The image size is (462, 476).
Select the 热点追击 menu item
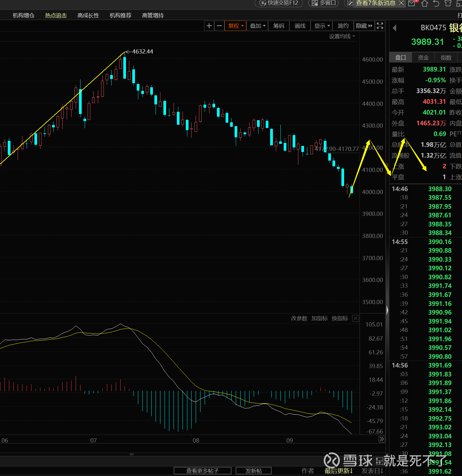(56, 16)
